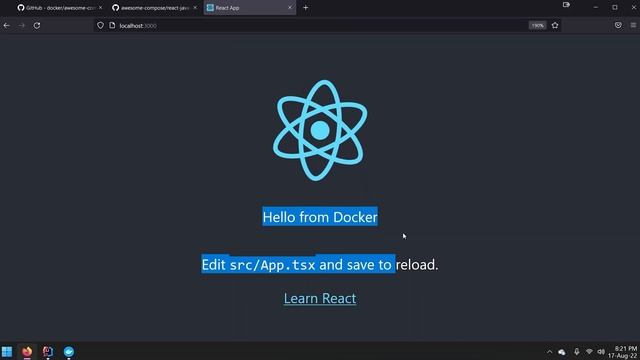
Task: Open the shield tracking protection icon
Action: [100, 25]
